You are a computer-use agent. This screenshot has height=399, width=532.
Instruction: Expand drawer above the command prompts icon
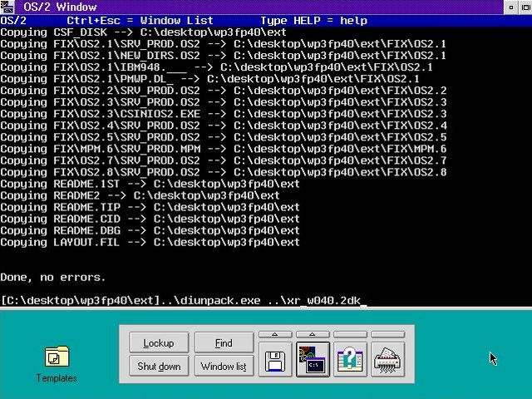click(313, 334)
